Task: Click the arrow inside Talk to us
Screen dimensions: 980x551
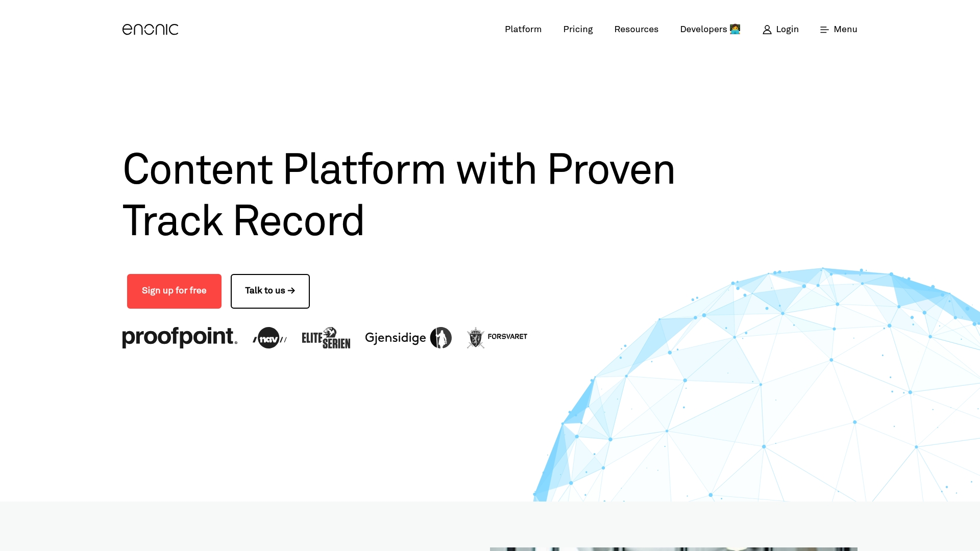Action: pyautogui.click(x=291, y=291)
